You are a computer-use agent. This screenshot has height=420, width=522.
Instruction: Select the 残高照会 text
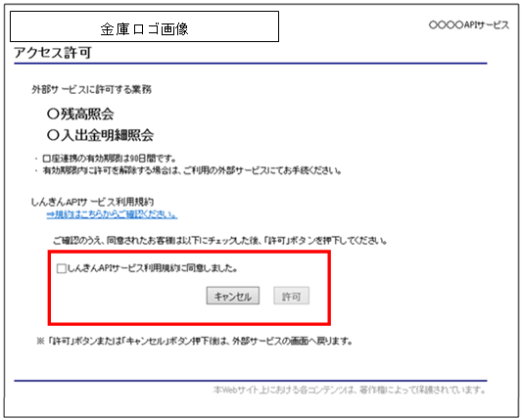(87, 115)
